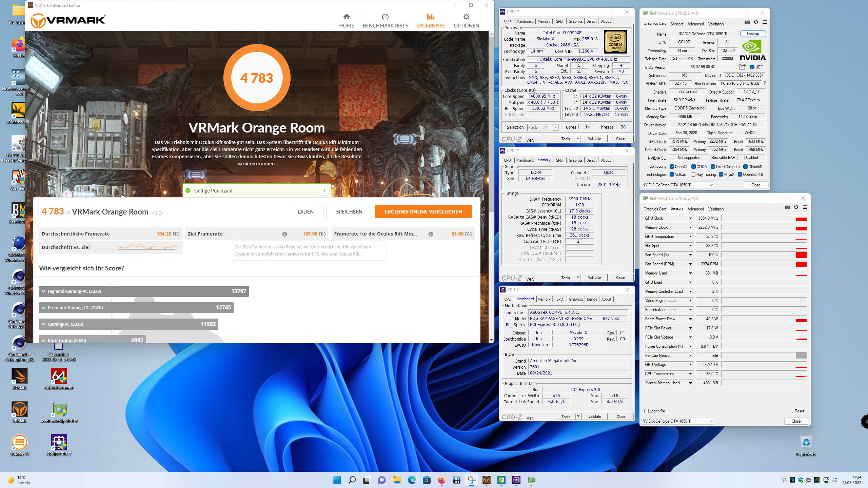Viewport: 868px width, 488px height.
Task: Open AIDA64 Extreme desktop shortcut
Action: coord(59,379)
